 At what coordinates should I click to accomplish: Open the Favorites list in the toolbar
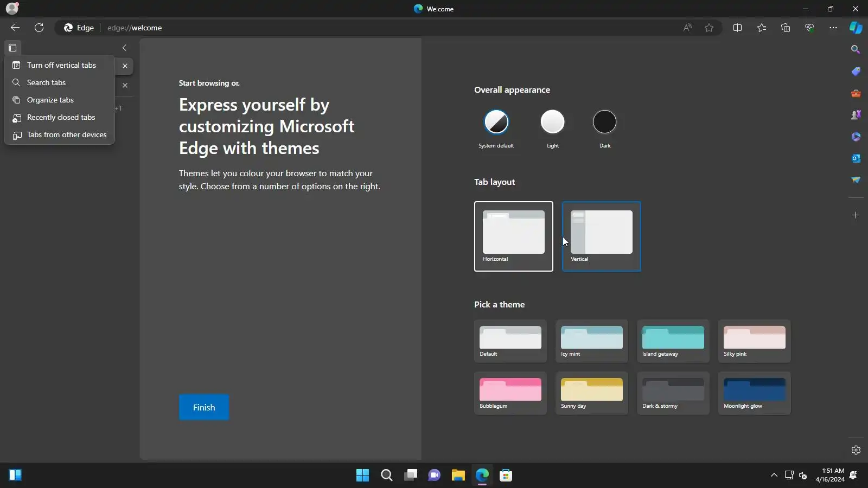(x=762, y=28)
